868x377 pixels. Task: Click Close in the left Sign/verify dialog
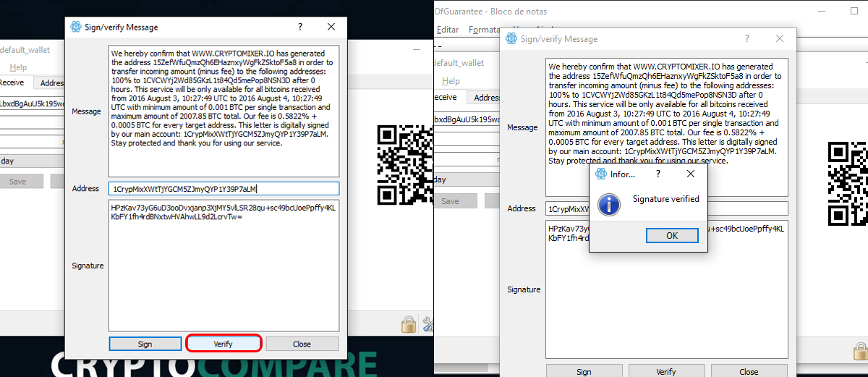(302, 344)
